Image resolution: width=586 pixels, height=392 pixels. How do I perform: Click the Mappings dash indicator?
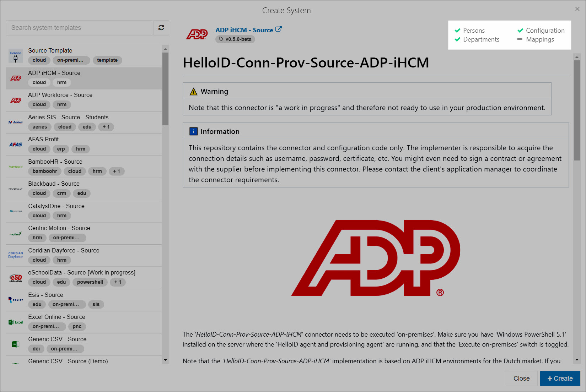pos(520,39)
